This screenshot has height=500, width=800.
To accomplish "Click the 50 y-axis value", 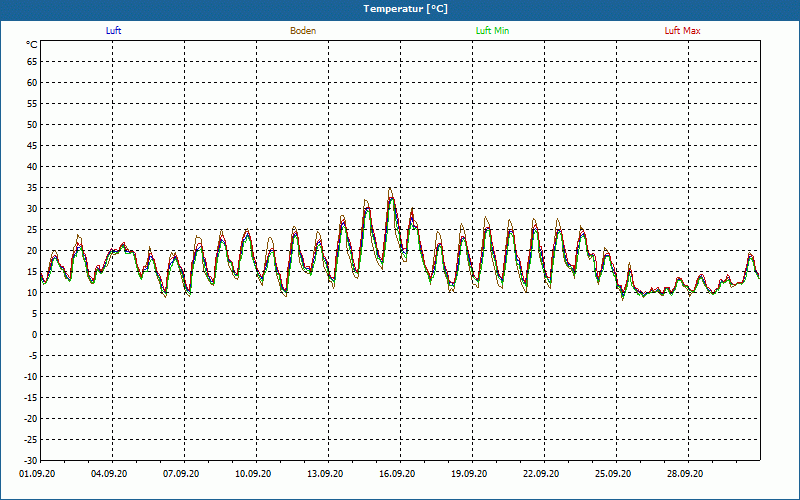I will (32, 124).
